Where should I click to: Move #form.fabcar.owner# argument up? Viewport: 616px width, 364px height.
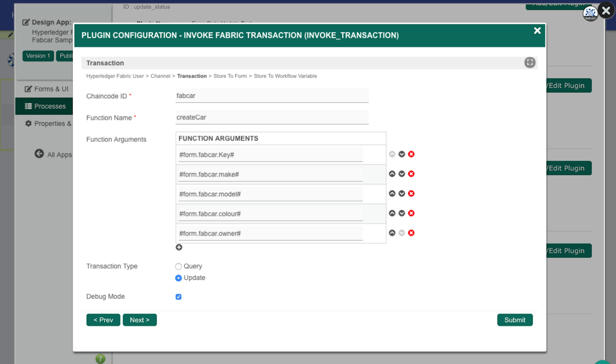(392, 233)
